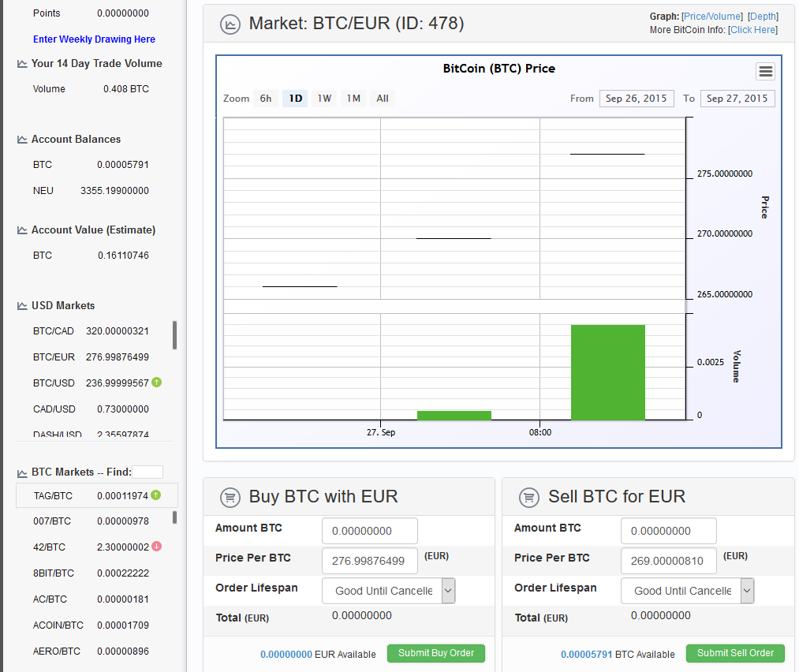Click the chart icon beside BTC Markets
The image size is (799, 672).
click(x=22, y=473)
